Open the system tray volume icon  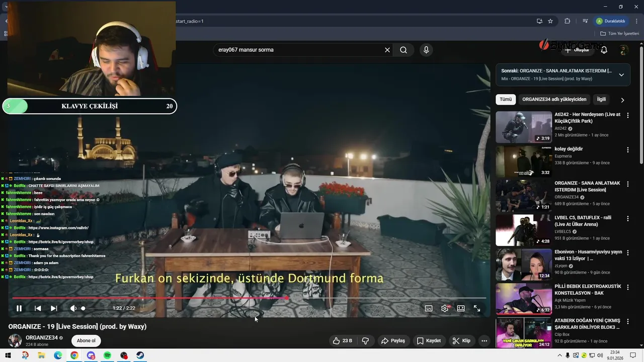point(601,355)
